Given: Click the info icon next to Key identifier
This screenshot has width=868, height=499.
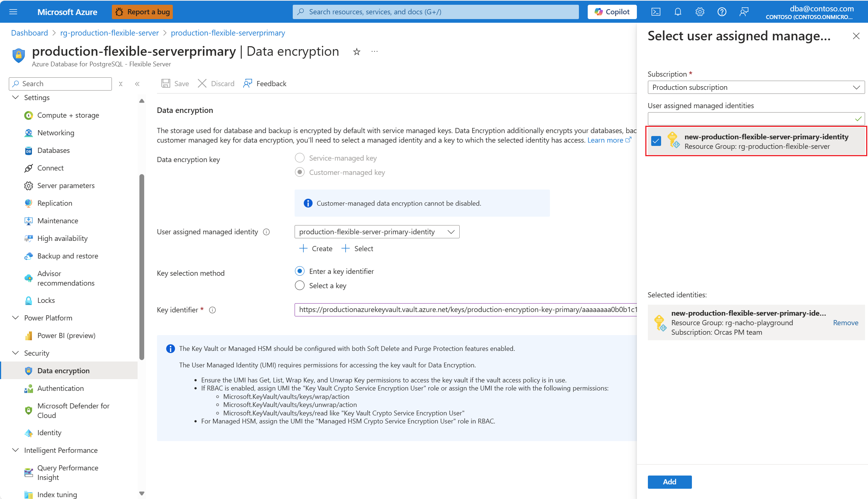Looking at the screenshot, I should pos(212,310).
